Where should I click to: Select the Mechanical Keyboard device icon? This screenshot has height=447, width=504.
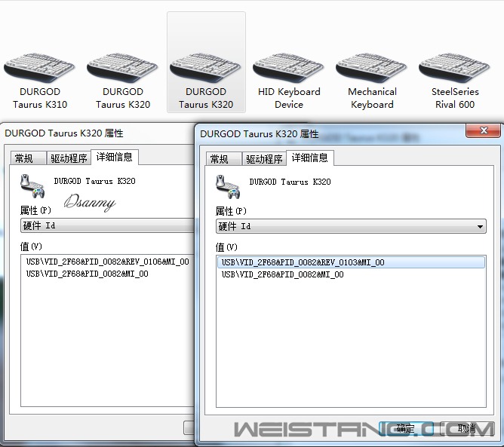[372, 81]
